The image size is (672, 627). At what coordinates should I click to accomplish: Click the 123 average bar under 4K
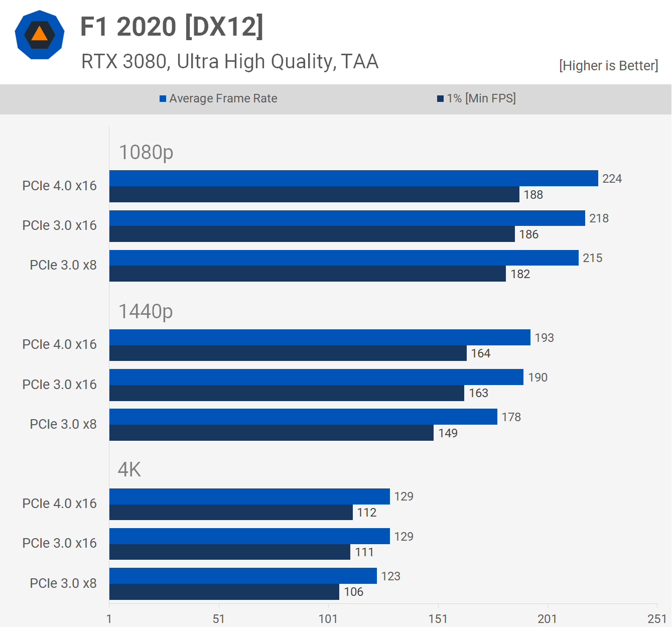click(243, 576)
